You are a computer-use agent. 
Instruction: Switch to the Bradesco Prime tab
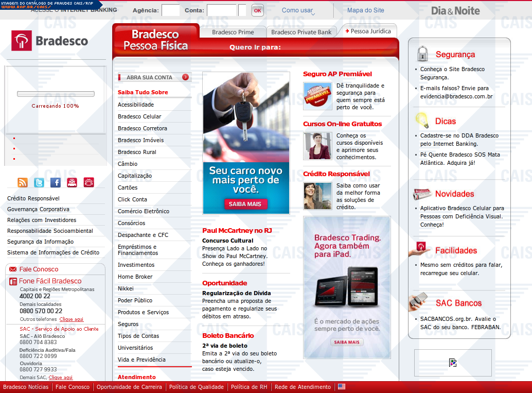click(x=233, y=32)
